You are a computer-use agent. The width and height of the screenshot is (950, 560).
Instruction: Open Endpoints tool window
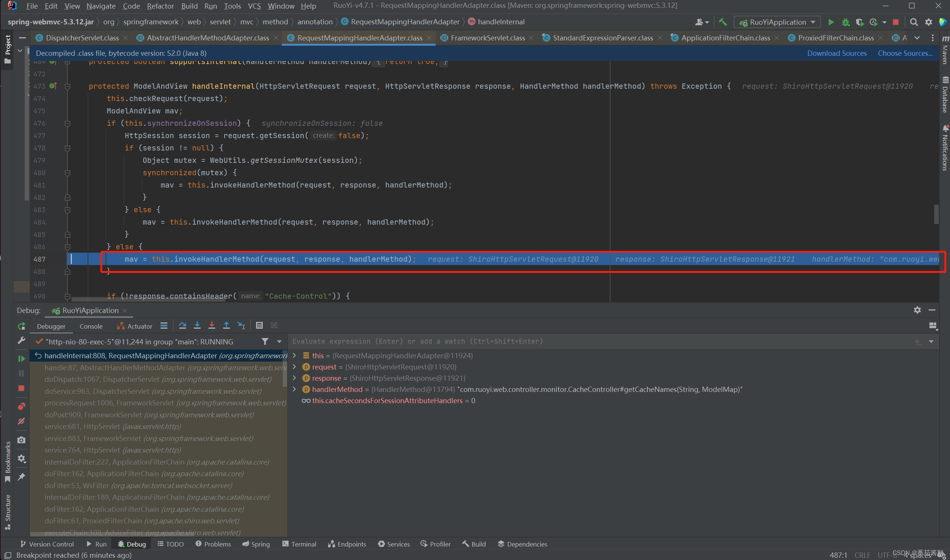tap(347, 544)
